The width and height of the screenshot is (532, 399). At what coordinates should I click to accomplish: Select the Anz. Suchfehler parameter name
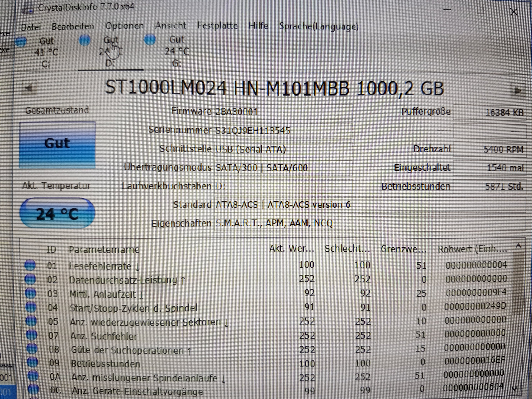104,336
